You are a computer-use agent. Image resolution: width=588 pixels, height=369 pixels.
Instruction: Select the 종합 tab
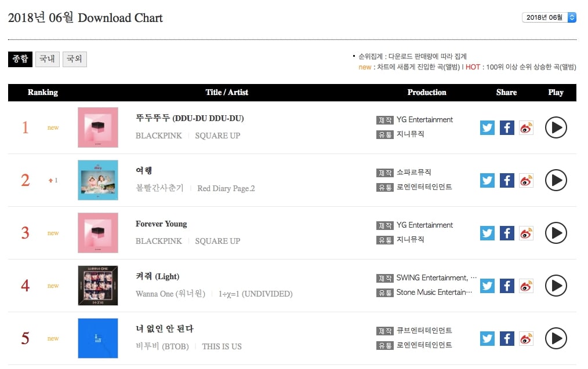(x=20, y=59)
